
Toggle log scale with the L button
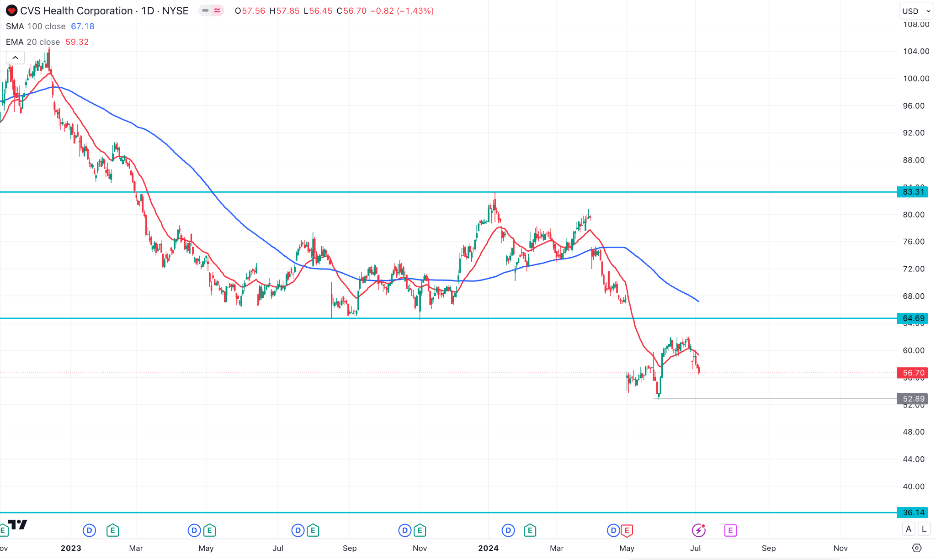tap(924, 529)
